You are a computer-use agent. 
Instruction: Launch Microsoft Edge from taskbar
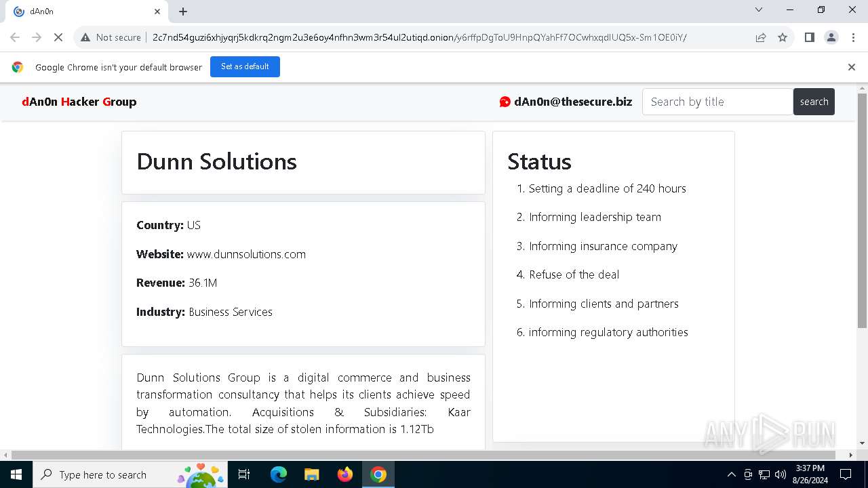[x=279, y=474]
